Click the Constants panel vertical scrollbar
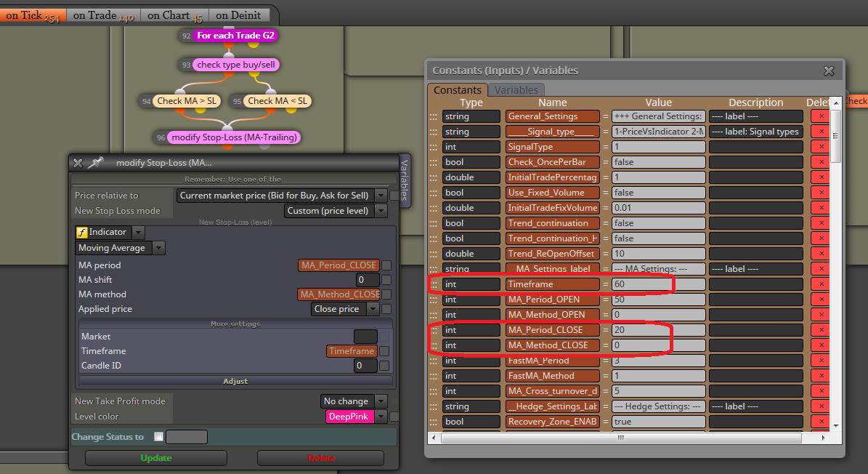Image resolution: width=868 pixels, height=474 pixels. pos(836,136)
